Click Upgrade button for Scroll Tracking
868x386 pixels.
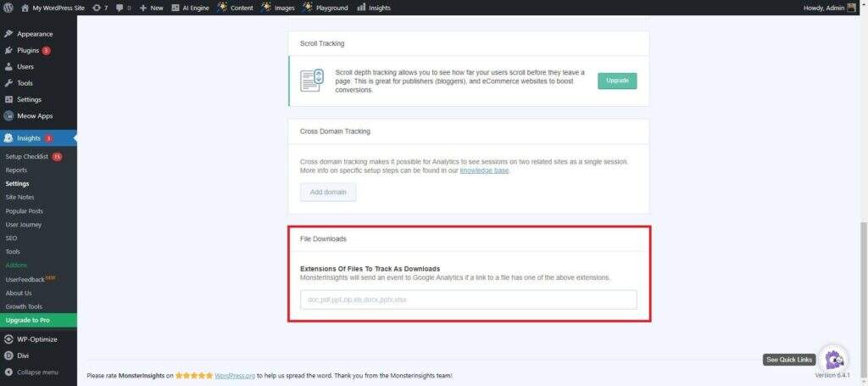617,81
